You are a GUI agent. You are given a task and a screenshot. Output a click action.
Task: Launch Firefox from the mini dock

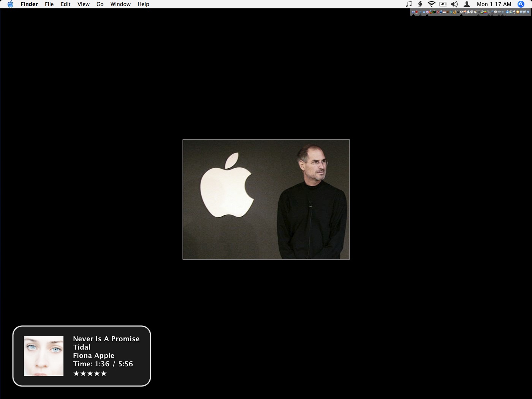[x=431, y=12]
